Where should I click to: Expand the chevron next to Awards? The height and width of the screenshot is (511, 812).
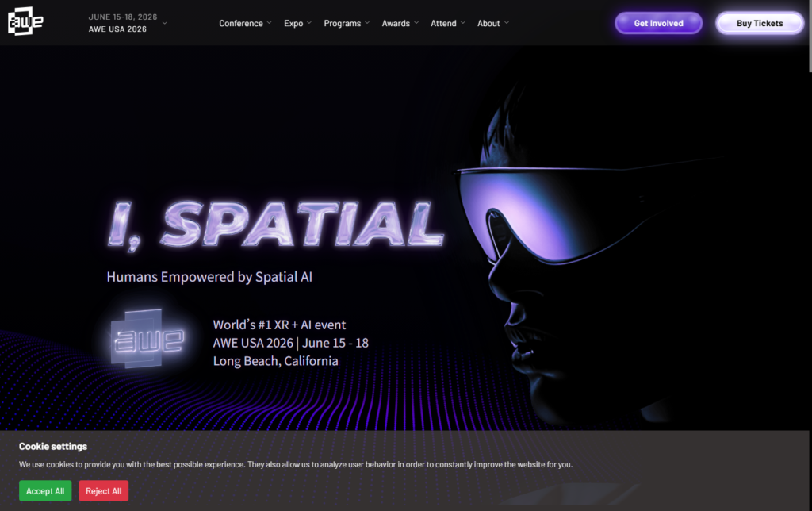click(416, 24)
